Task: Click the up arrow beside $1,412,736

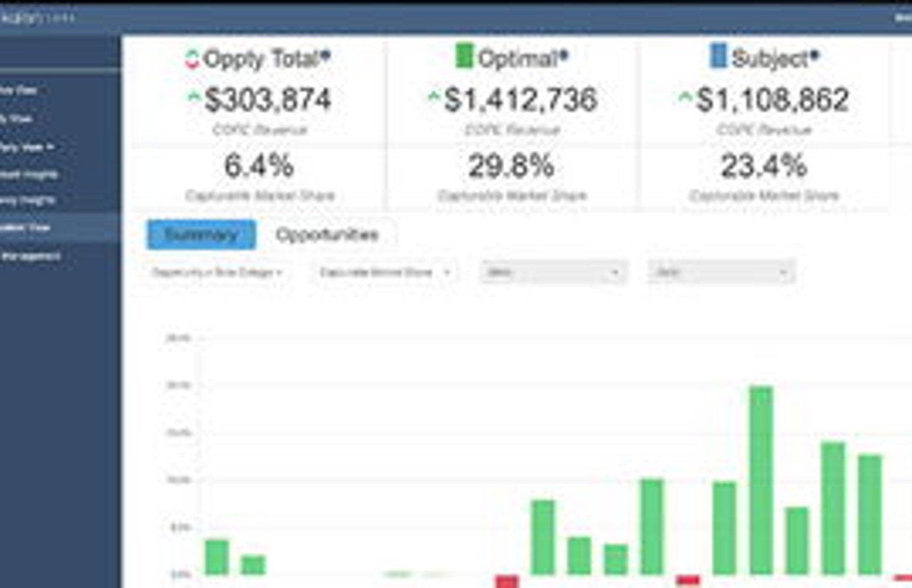Action: pos(434,97)
